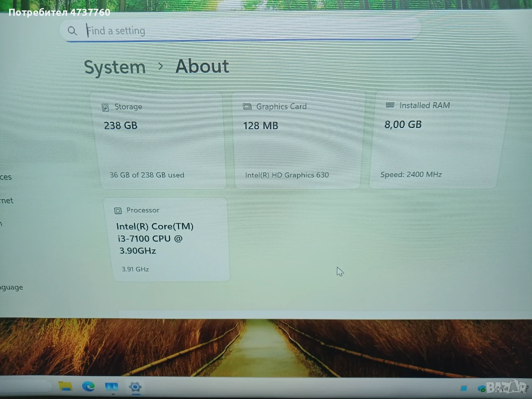Click the Speed: 2400 MHz text

[x=411, y=175]
